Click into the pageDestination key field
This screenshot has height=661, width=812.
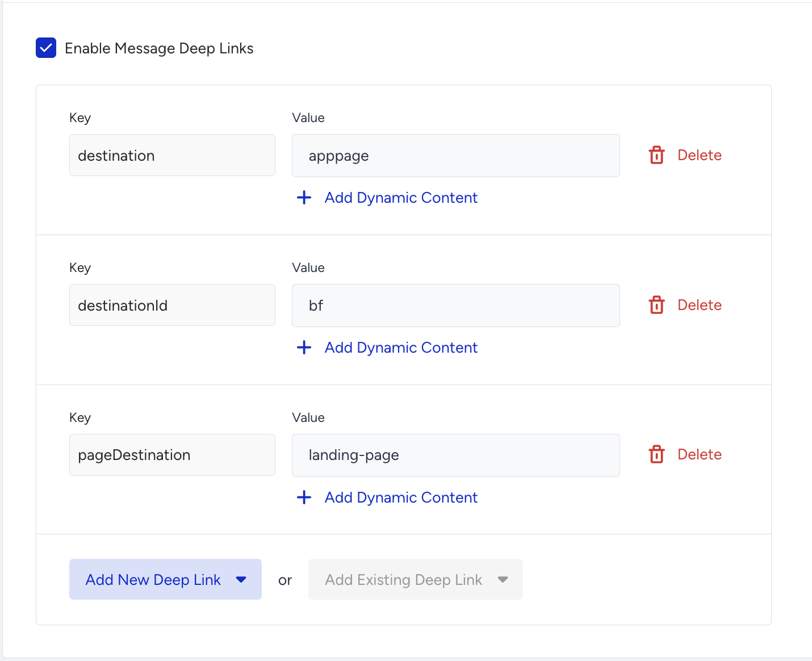pyautogui.click(x=172, y=455)
